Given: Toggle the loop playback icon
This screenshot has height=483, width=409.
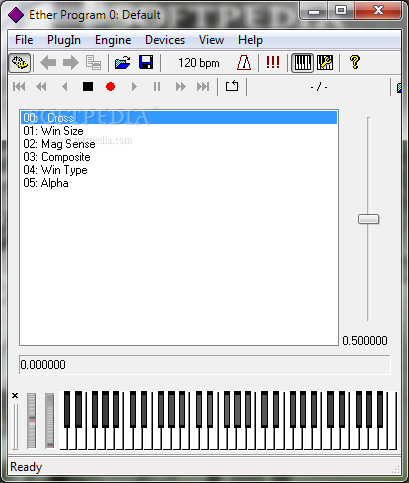Looking at the screenshot, I should (232, 86).
